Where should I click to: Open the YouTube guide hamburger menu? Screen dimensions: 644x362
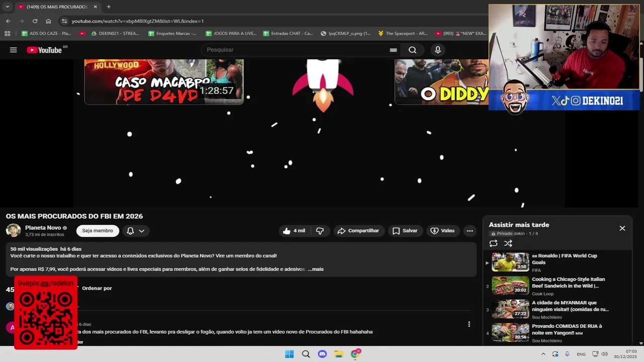(14, 50)
